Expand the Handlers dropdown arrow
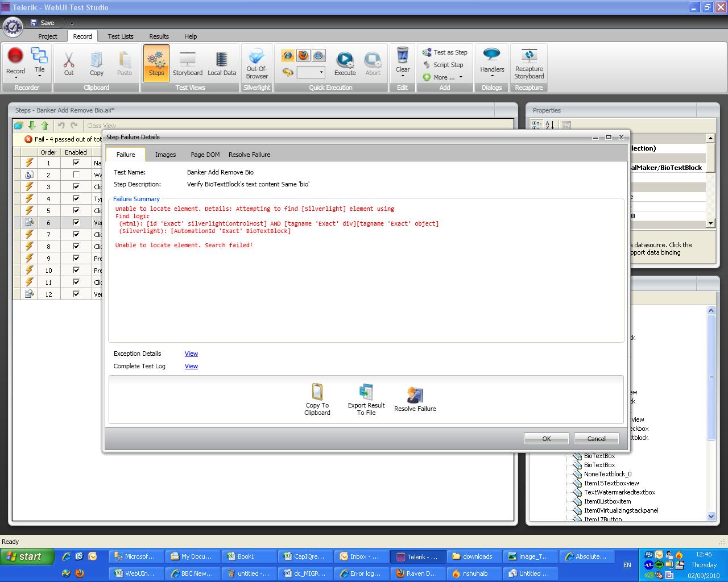The image size is (728, 582). coord(492,76)
